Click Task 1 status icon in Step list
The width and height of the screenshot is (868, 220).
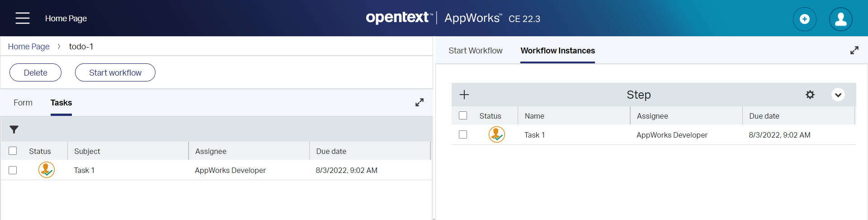pyautogui.click(x=497, y=134)
